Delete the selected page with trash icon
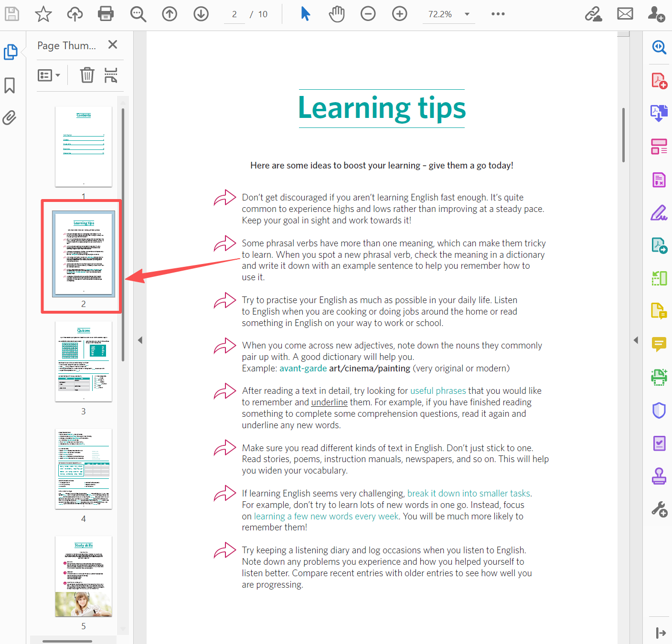 (87, 75)
